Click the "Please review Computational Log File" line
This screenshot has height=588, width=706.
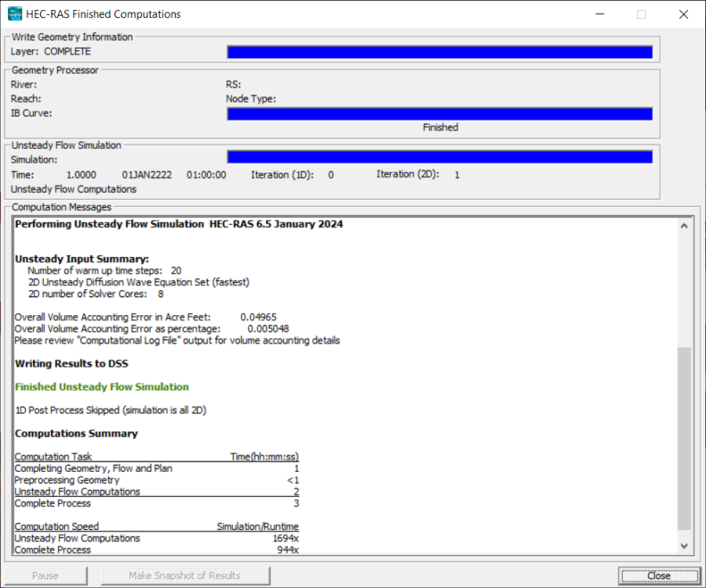(x=177, y=340)
